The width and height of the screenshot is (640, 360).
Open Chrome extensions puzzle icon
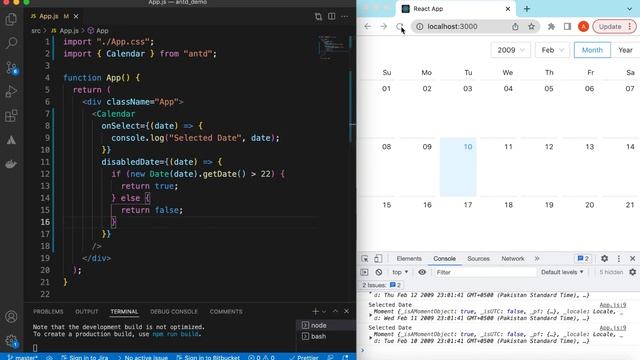(551, 27)
